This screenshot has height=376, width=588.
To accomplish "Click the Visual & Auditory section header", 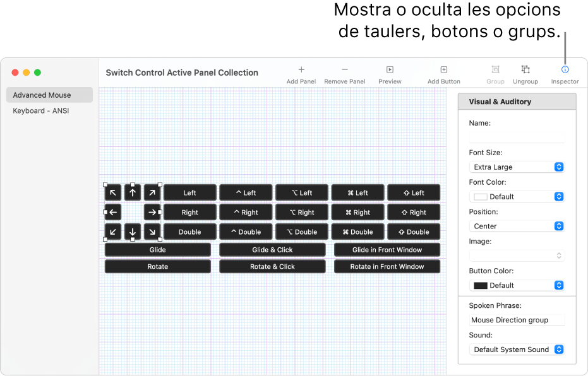I will click(x=517, y=102).
